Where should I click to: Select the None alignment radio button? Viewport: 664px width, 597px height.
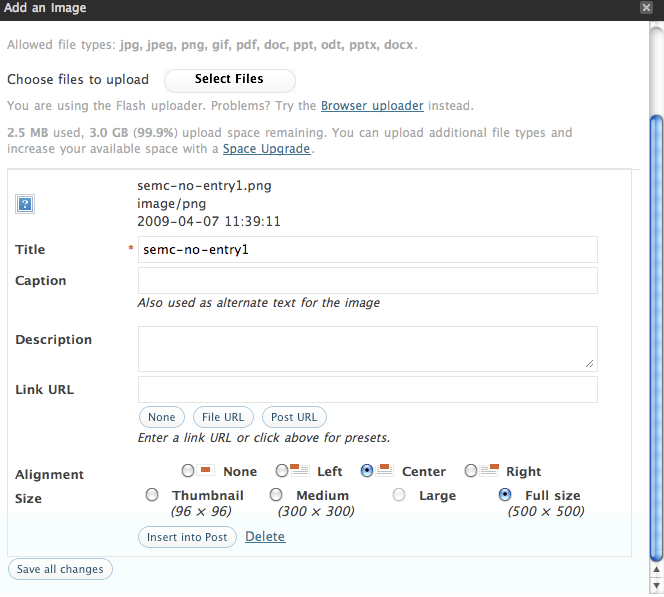click(x=187, y=470)
